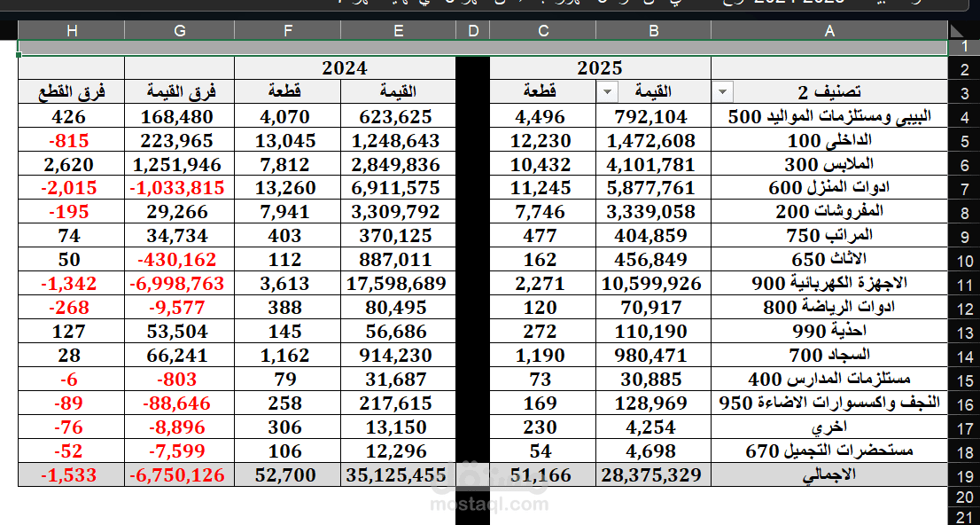Select the المفروشات 200 category cell
The height and width of the screenshot is (525, 980).
(829, 212)
